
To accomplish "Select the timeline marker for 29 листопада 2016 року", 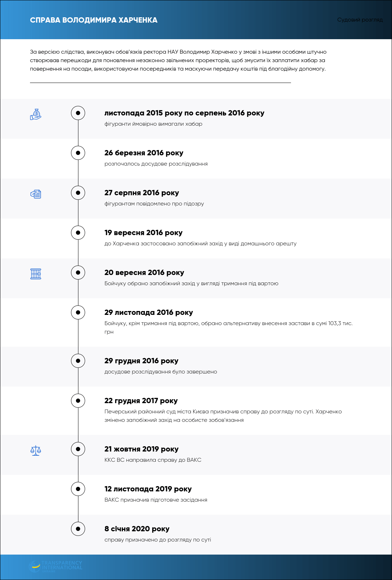I will click(x=78, y=312).
